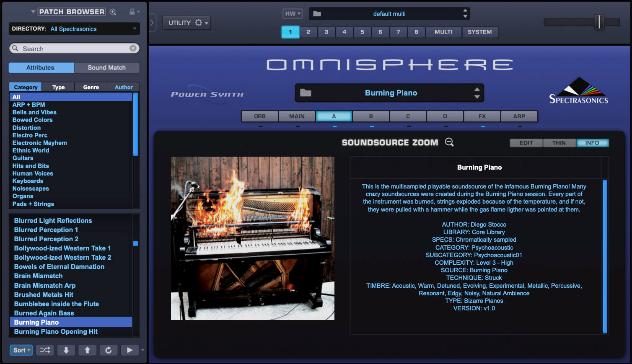This screenshot has height=364, width=632.
Task: Switch to Sound Match mode
Action: tap(106, 67)
